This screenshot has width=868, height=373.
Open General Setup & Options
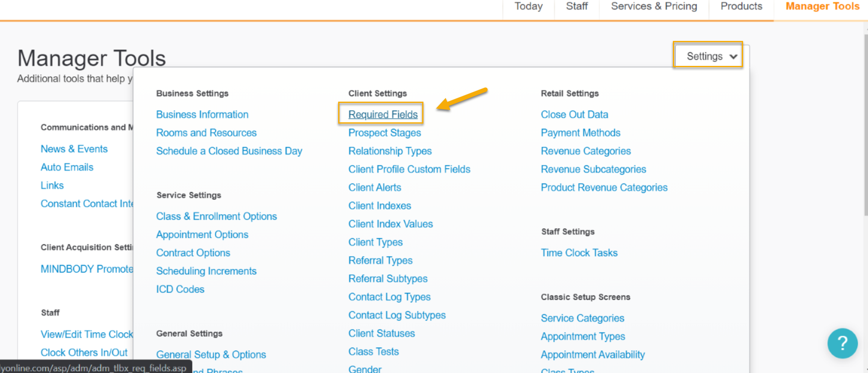[211, 354]
